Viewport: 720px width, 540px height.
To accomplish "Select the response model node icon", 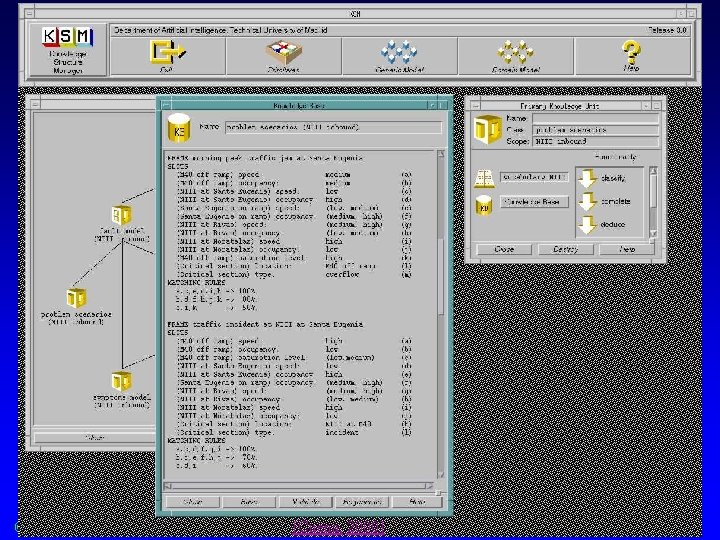I will (x=121, y=381).
